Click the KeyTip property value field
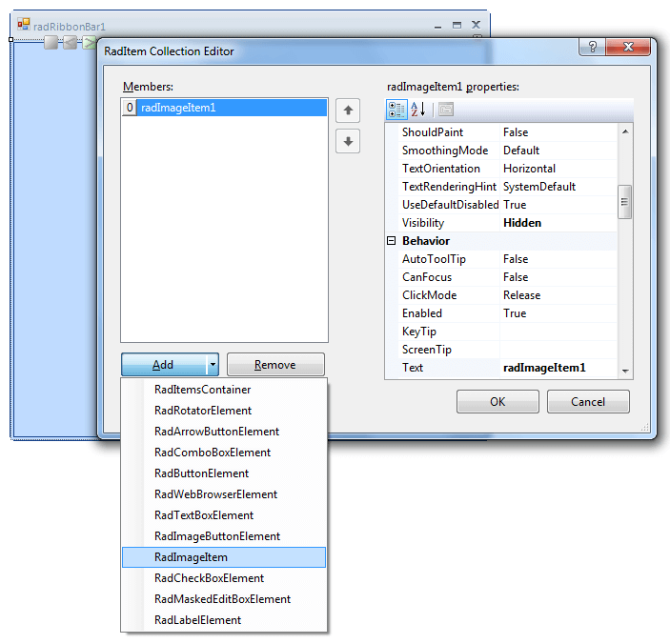 click(558, 332)
